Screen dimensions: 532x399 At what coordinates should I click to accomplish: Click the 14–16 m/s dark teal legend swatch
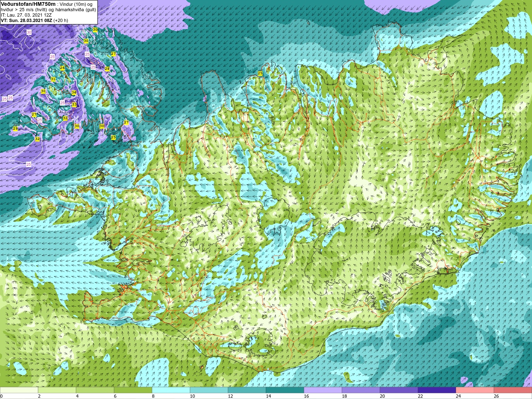coord(285,390)
